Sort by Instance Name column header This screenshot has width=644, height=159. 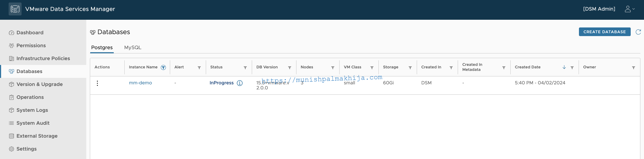[143, 67]
